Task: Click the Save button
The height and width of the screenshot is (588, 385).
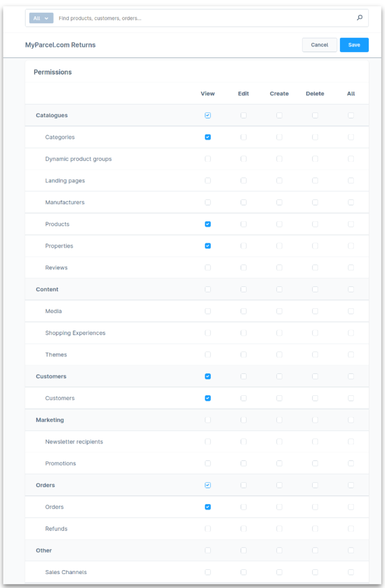Action: [354, 45]
